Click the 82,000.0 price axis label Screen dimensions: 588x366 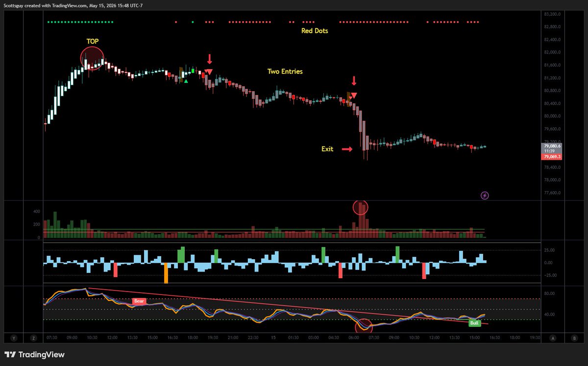tap(552, 52)
